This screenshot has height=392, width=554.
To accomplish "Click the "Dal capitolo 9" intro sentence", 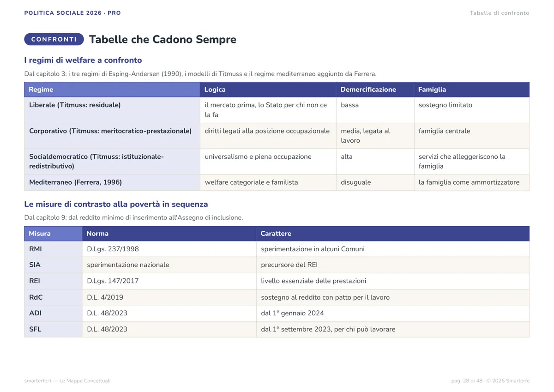I will 133,217.
